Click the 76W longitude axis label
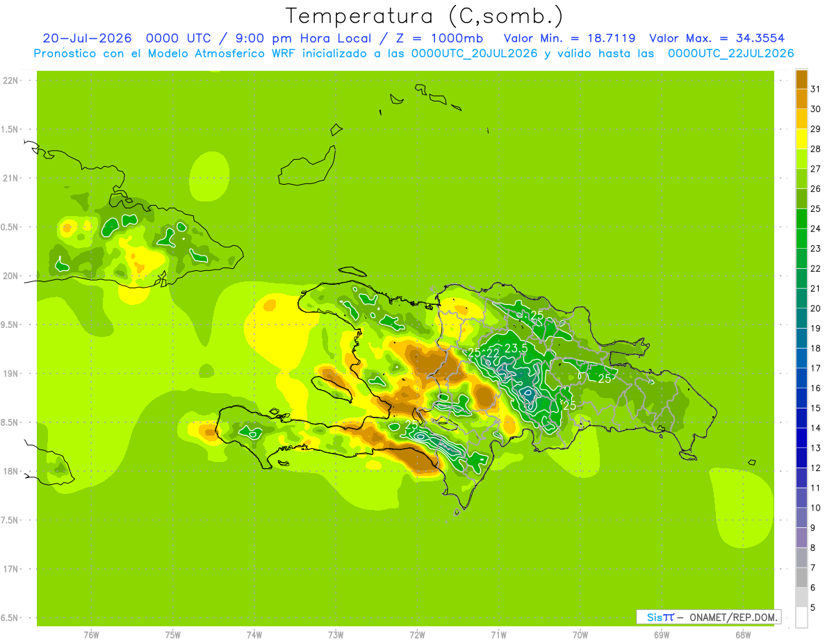This screenshot has width=834, height=644. tap(91, 634)
